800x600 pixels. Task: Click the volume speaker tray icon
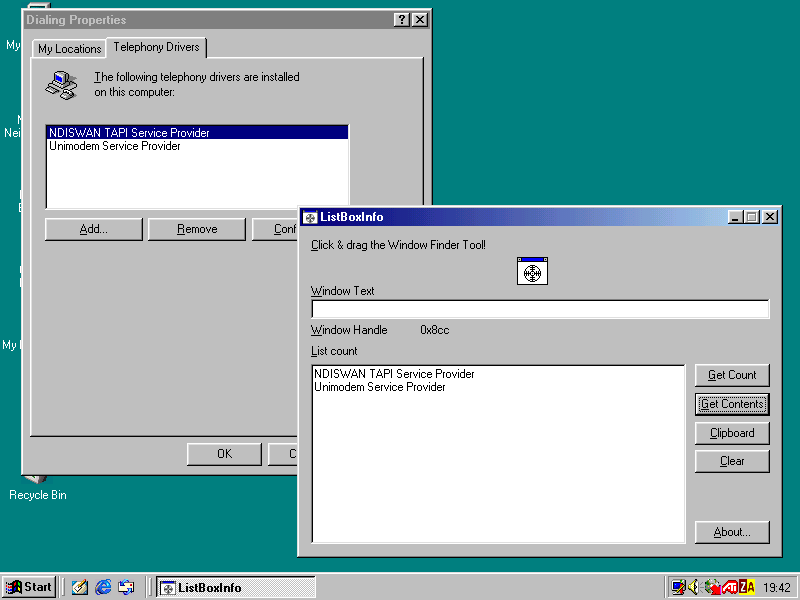(x=695, y=587)
